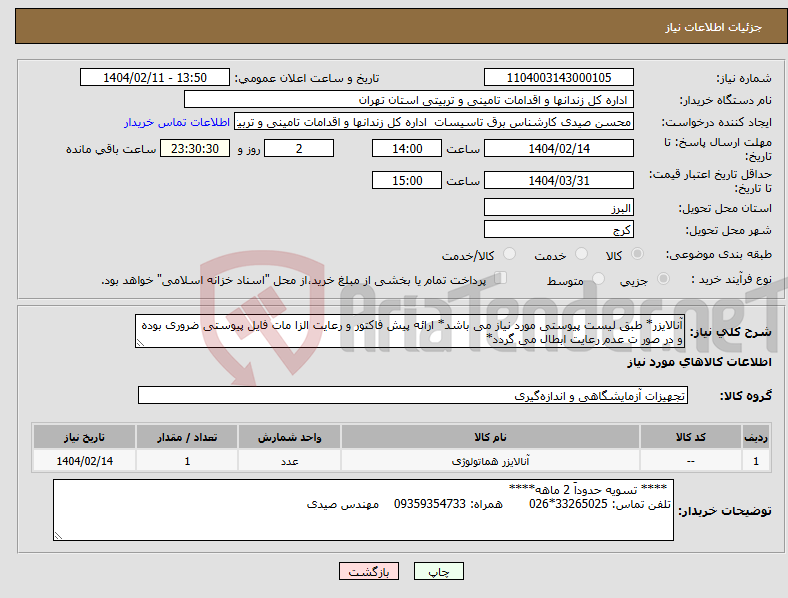
Task: Select the کالا/خدمت radio button
Action: click(x=509, y=254)
